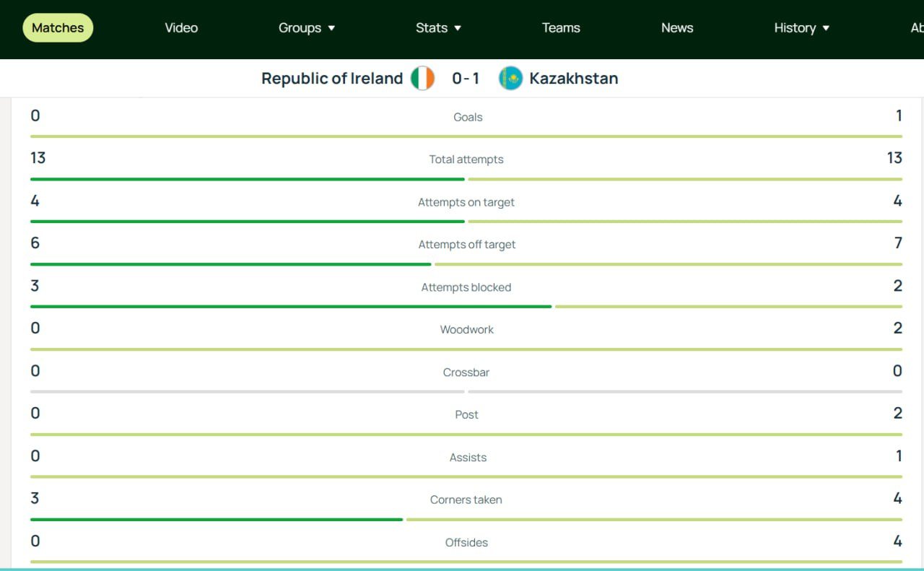
Task: Click the 0 - 1 match score
Action: point(466,78)
